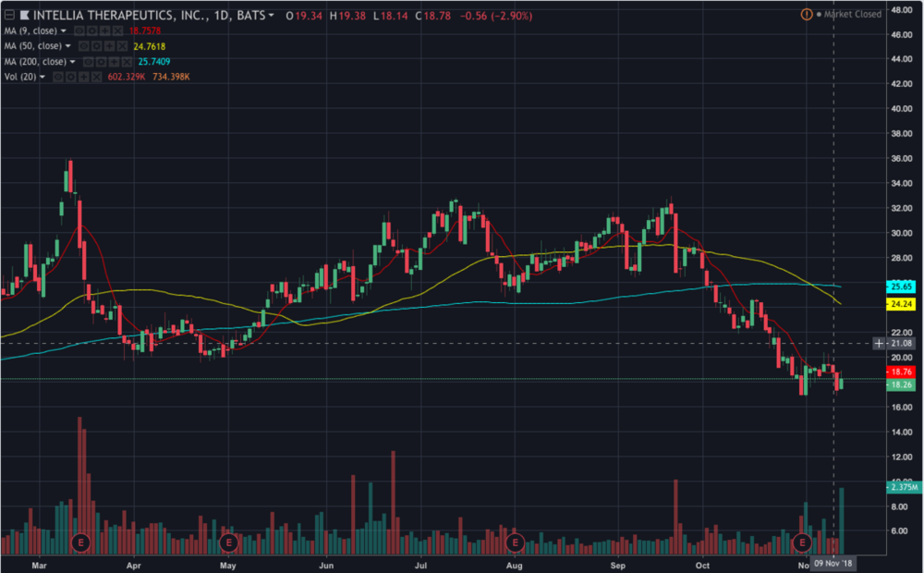Click the orange exclamation data warning icon

pyautogui.click(x=808, y=16)
